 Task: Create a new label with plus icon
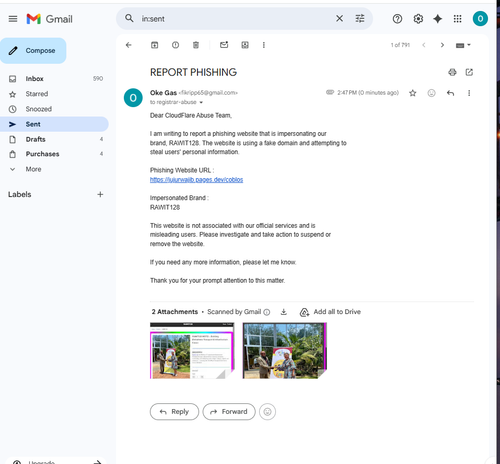(x=100, y=194)
